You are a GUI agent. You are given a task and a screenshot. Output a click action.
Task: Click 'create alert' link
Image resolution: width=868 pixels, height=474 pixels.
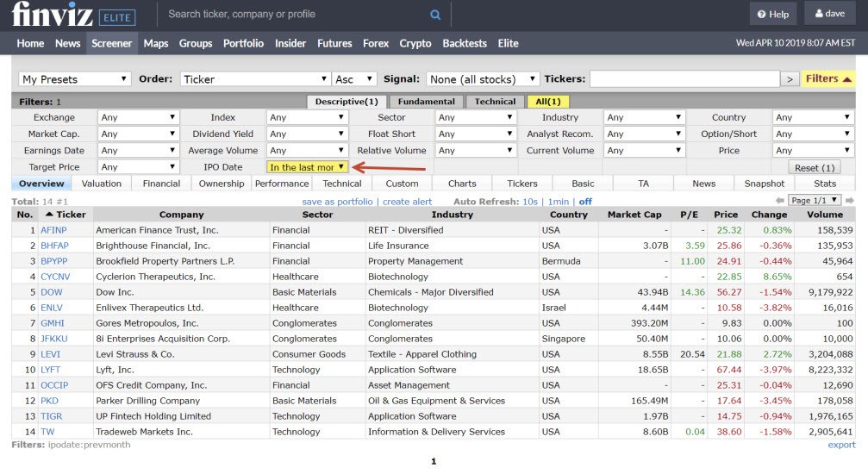click(408, 202)
